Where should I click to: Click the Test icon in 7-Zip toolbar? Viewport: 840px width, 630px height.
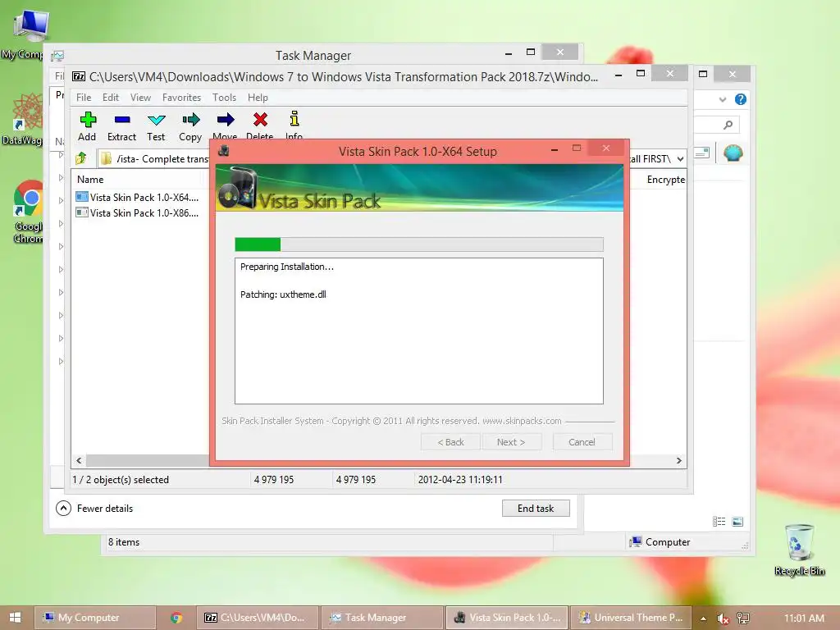[157, 120]
